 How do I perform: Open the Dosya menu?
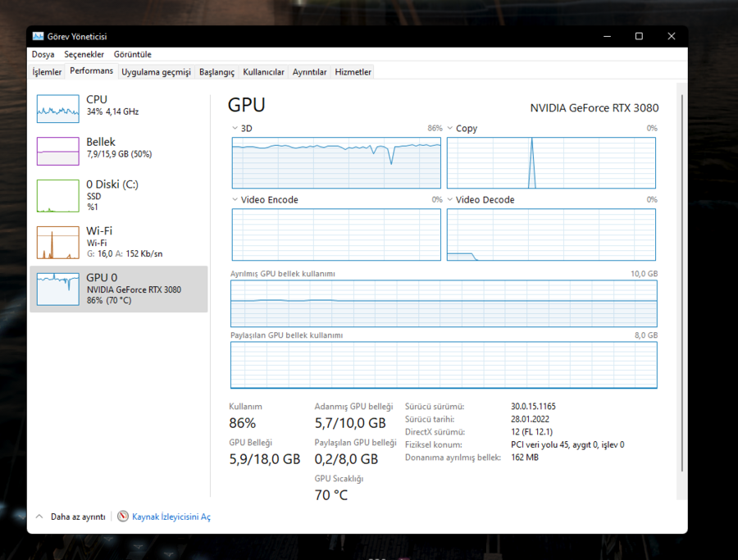tap(43, 54)
